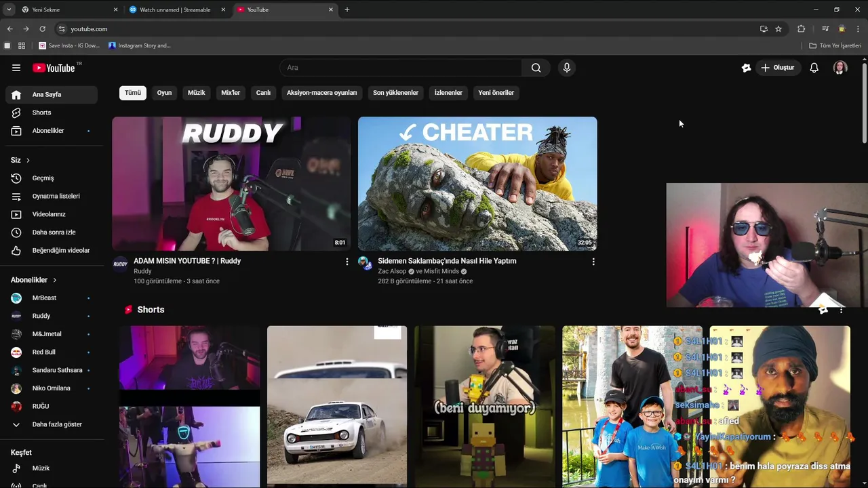Click inside the Ara search field
This screenshot has width=868, height=488.
coord(401,68)
